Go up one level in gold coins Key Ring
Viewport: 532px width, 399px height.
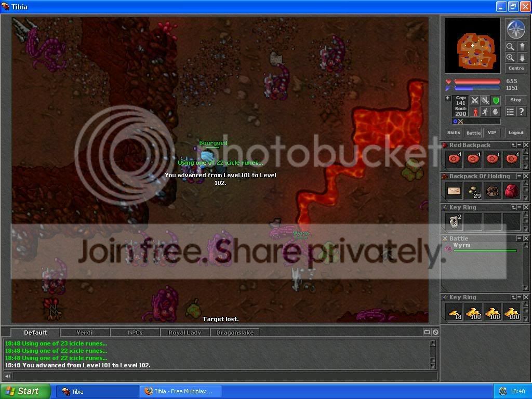[x=514, y=297]
